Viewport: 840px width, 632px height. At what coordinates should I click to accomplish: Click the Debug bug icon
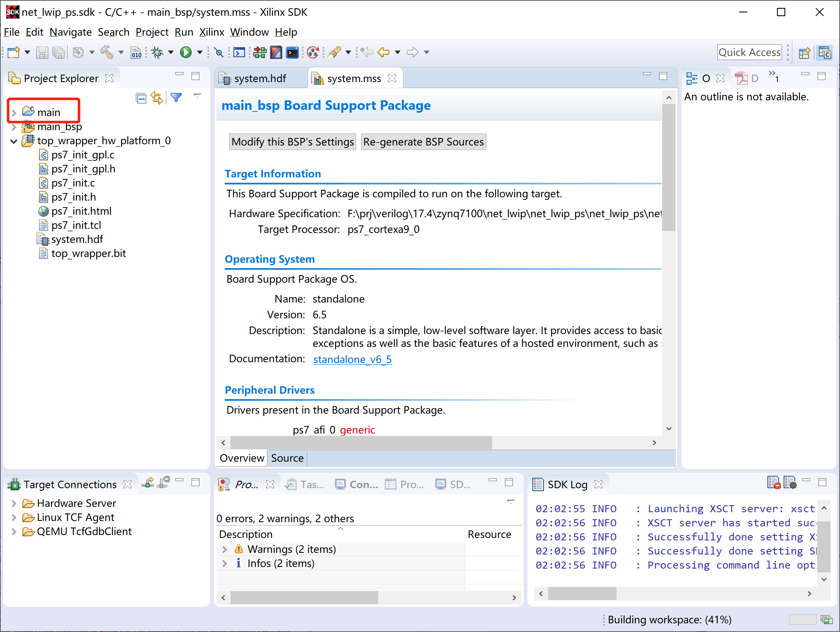(157, 53)
